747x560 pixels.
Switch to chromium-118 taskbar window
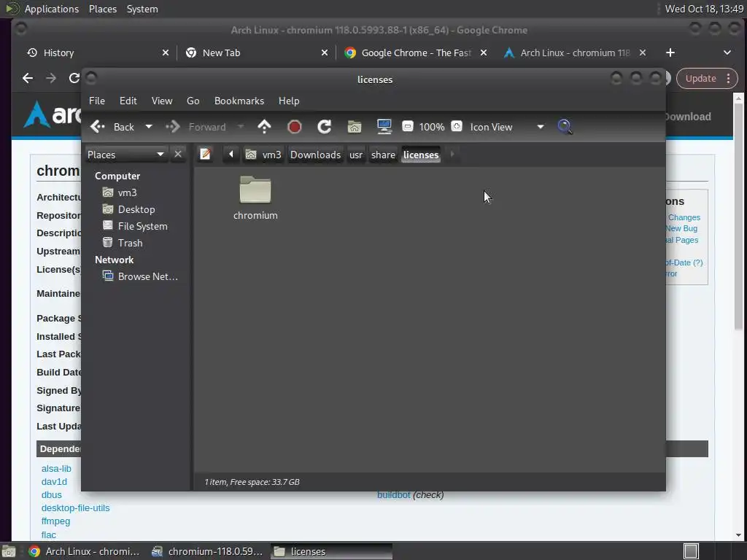207,551
